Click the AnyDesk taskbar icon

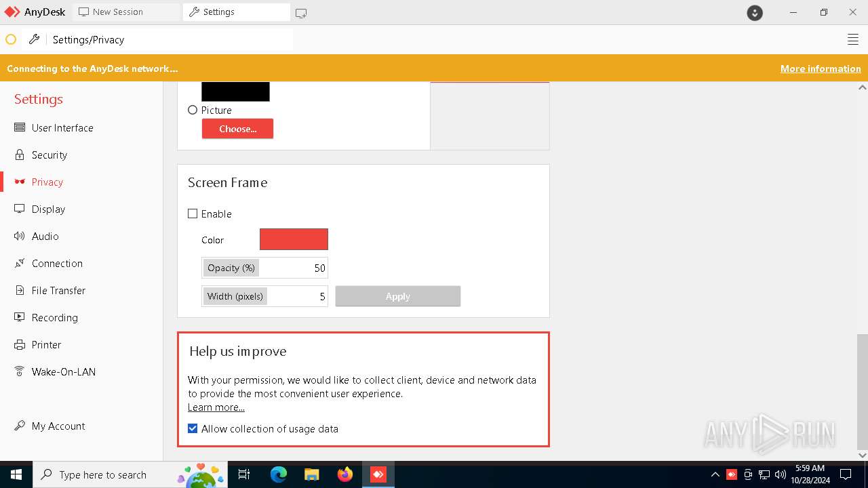point(378,474)
